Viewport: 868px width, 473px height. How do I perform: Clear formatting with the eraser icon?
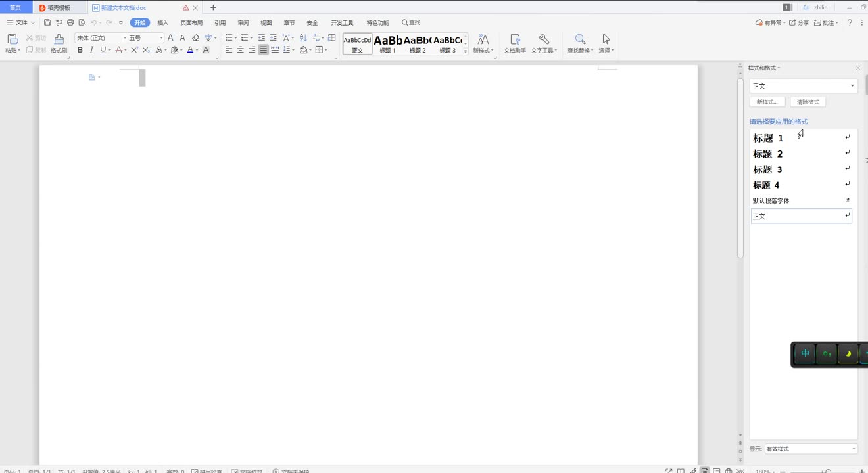point(195,37)
